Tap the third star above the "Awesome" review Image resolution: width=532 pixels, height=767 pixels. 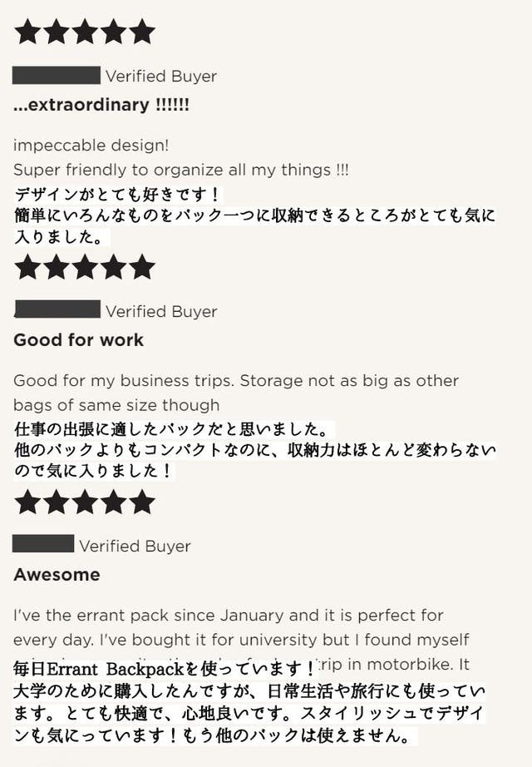(86, 502)
